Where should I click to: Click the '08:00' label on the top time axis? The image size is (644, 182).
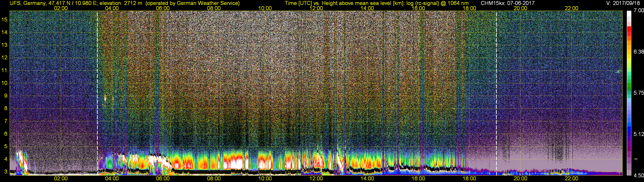(214, 8)
